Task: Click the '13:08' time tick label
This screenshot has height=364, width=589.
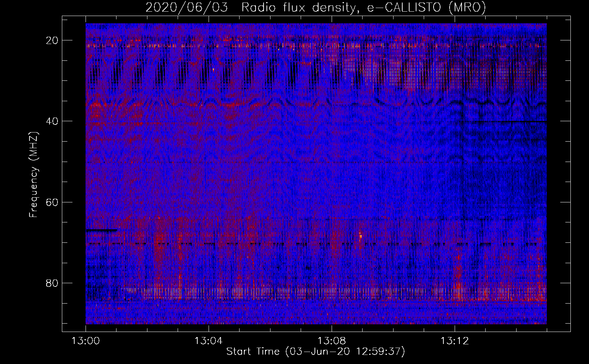Action: [x=332, y=341]
